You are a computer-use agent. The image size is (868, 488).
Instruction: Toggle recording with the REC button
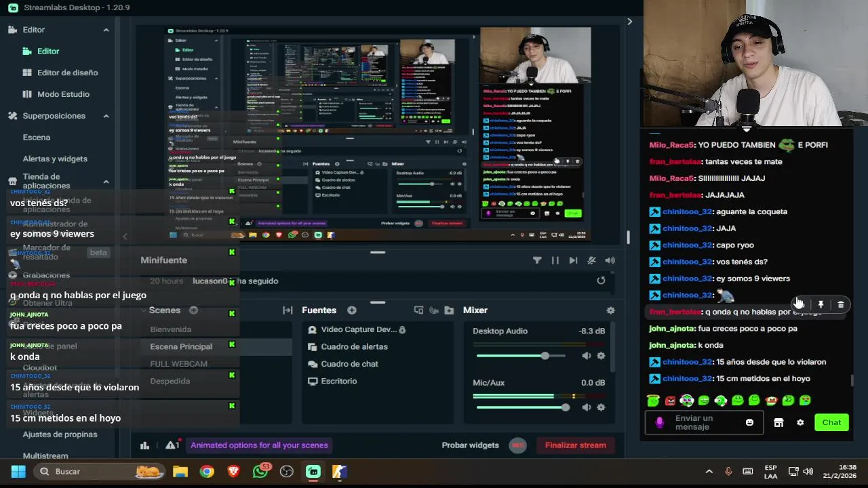[x=517, y=445]
